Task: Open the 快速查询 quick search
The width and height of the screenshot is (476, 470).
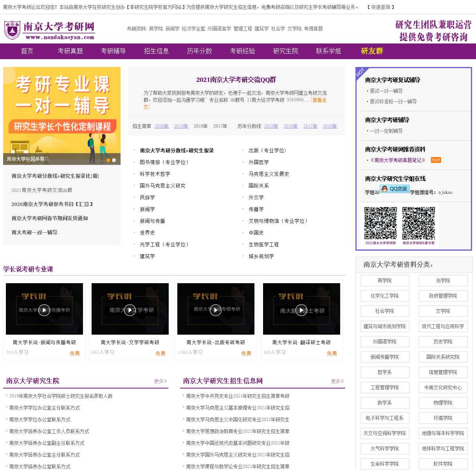Action: click(380, 7)
